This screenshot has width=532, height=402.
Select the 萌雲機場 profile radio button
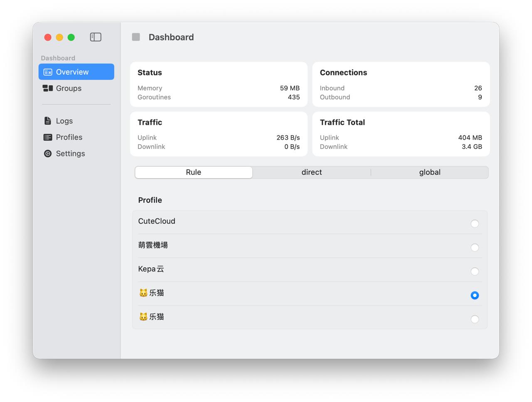[x=475, y=248]
